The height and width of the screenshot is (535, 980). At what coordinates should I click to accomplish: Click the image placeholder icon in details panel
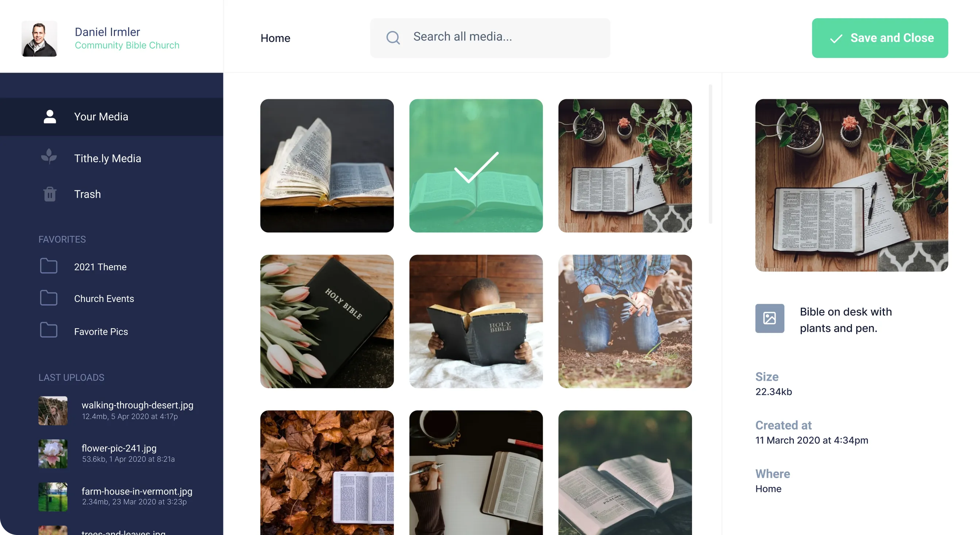pos(770,318)
